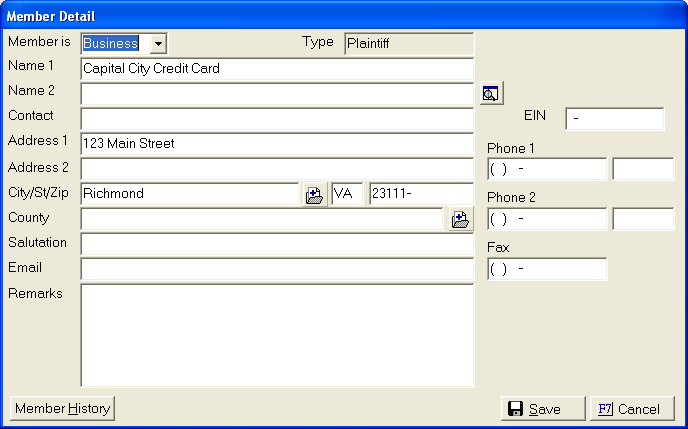Click the Save button
Viewport: 688px width, 429px height.
tap(543, 409)
